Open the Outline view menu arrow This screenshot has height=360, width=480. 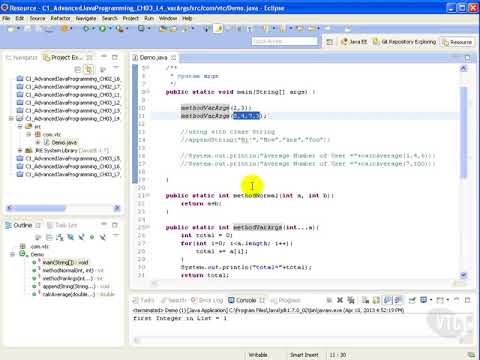coord(116,236)
